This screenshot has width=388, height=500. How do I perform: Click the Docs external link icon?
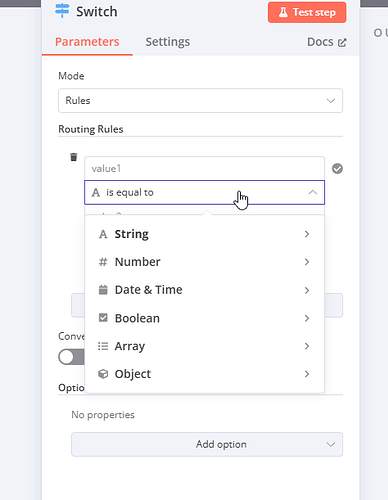tap(342, 43)
